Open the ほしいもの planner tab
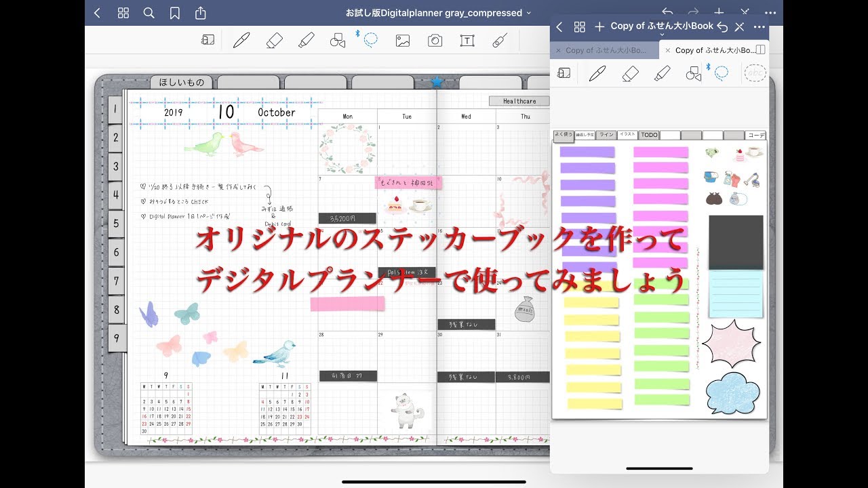This screenshot has height=488, width=868. click(181, 83)
